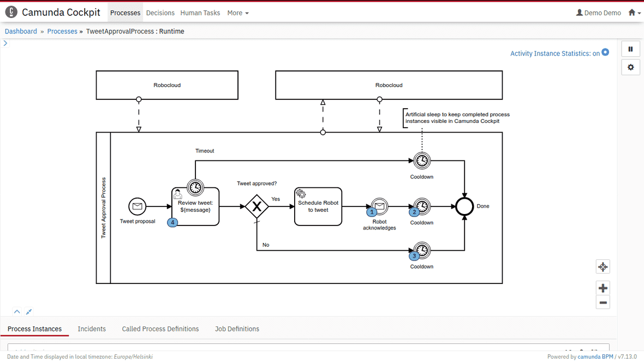Click the fit-diagram arrows icon above Process Instances
This screenshot has width=644, height=362.
[x=28, y=311]
